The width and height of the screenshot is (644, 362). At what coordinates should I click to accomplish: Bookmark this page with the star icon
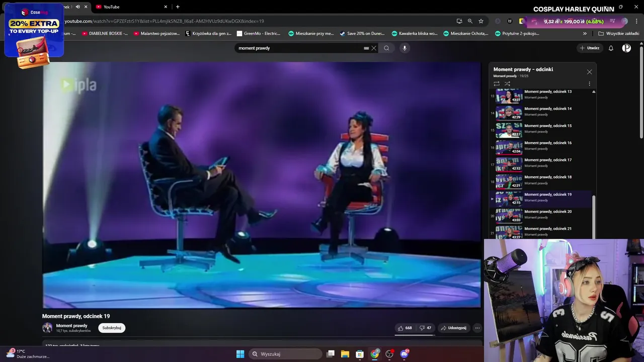[x=481, y=21]
